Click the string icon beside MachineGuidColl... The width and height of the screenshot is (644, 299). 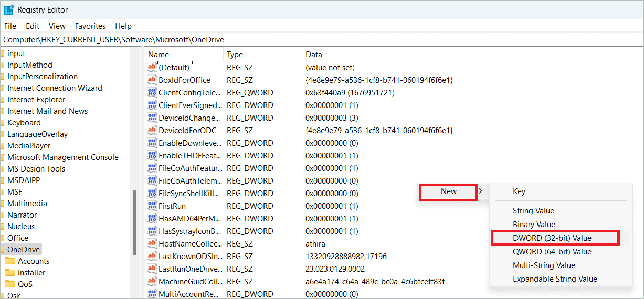pyautogui.click(x=152, y=281)
